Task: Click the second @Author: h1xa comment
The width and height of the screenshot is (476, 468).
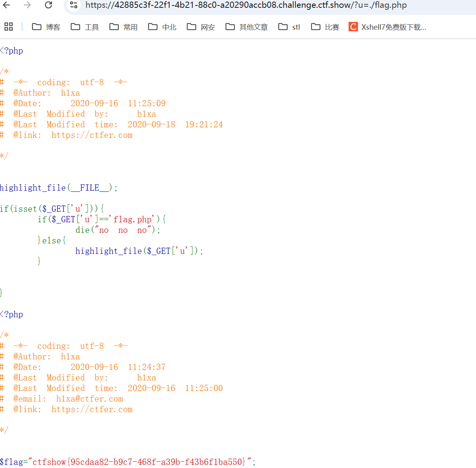Action: 40,357
